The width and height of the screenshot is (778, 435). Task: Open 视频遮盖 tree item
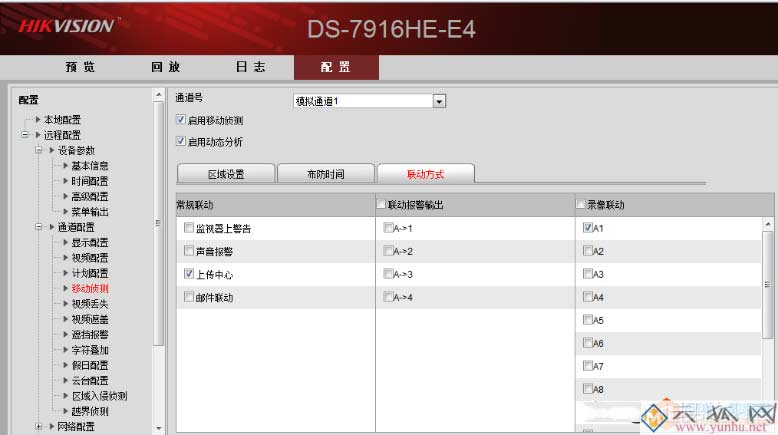90,319
